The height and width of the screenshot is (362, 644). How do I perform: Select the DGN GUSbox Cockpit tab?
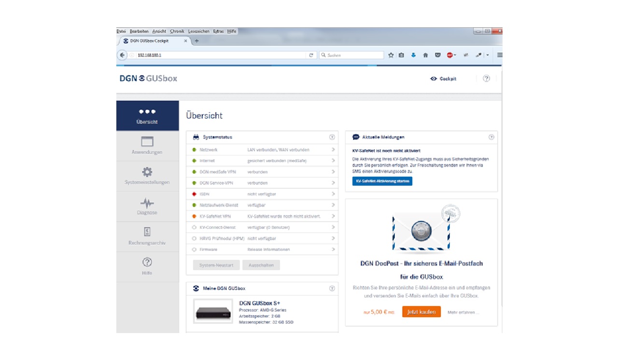pyautogui.click(x=154, y=41)
